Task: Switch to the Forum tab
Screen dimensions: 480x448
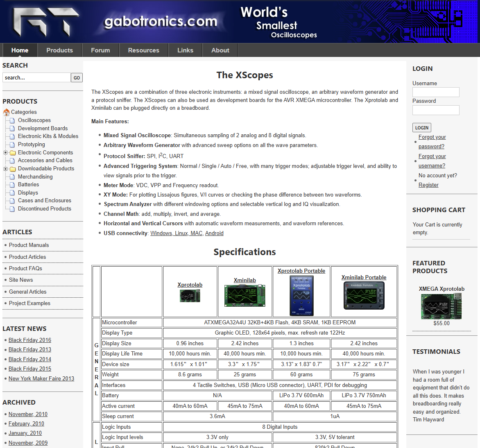Action: tap(100, 50)
